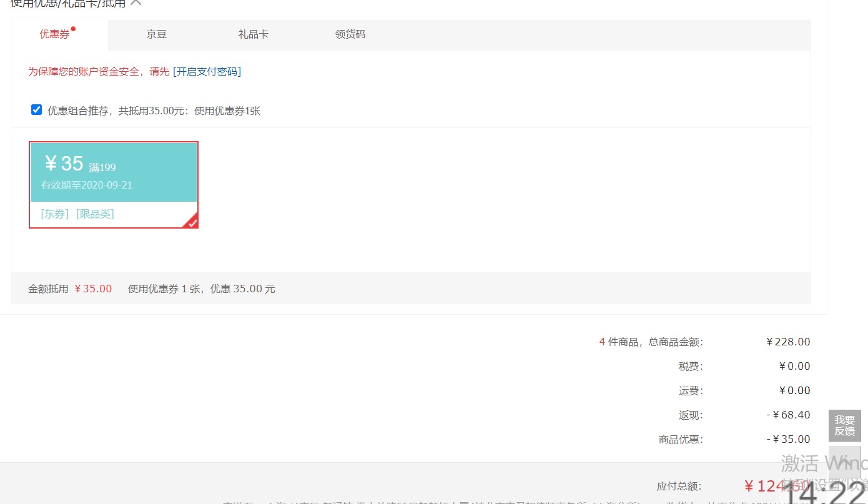Click the 东券 label on coupon
Screen dimensions: 868x504
click(55, 214)
